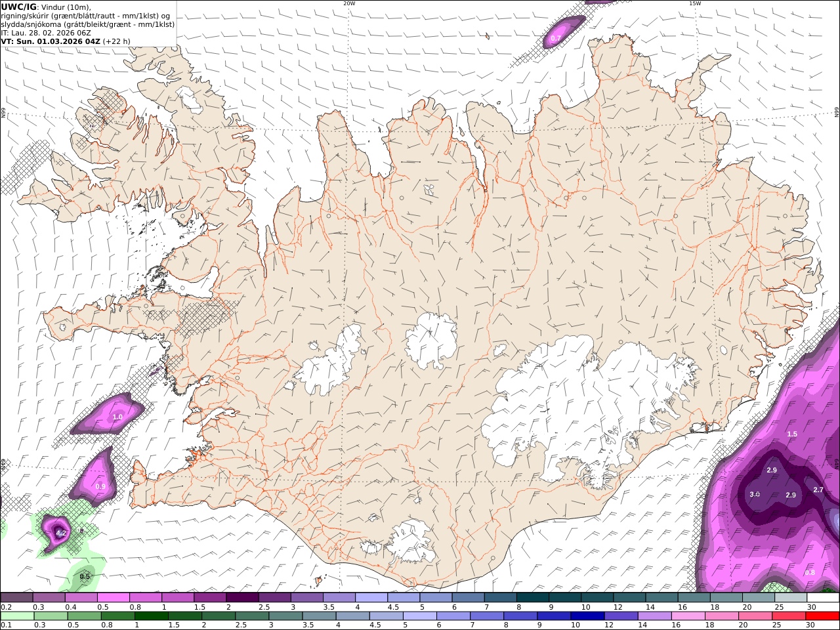Click the '4.2' value in the dark purple spot

click(60, 533)
